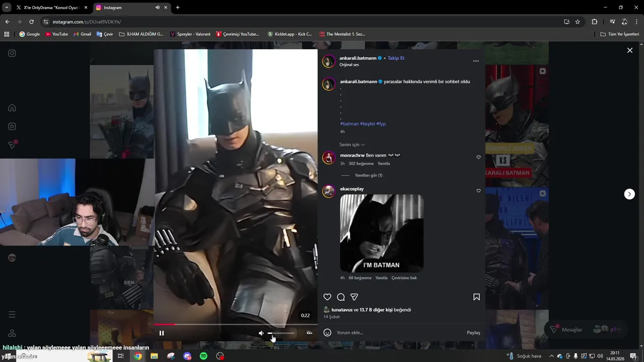Like ekacosplay's comment with heart
Screen dimensions: 644x362
(478, 191)
